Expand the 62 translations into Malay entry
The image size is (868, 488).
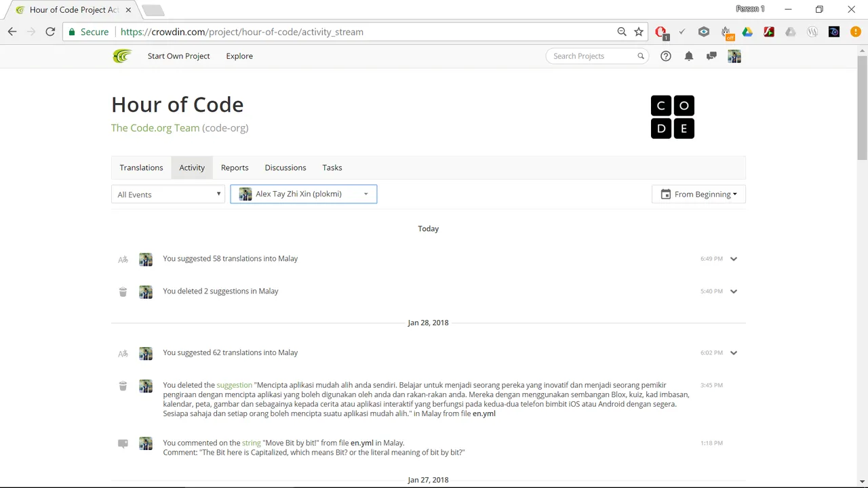point(734,353)
